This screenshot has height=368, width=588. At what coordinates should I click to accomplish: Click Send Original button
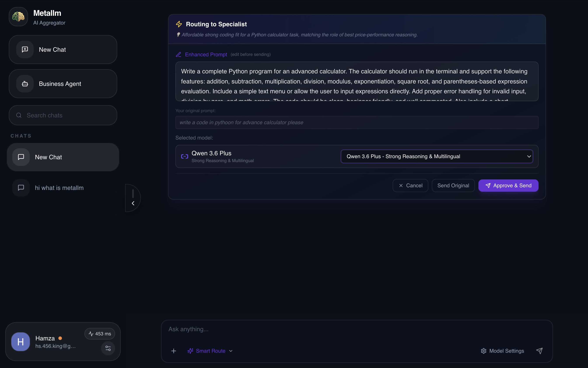click(453, 186)
